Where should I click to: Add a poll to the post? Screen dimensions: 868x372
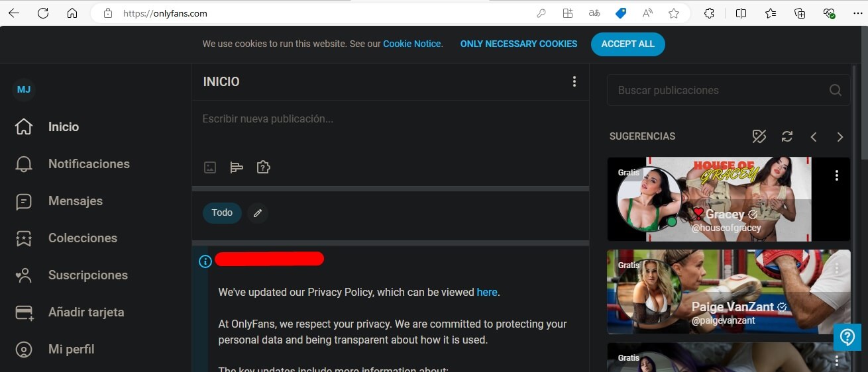(x=237, y=167)
